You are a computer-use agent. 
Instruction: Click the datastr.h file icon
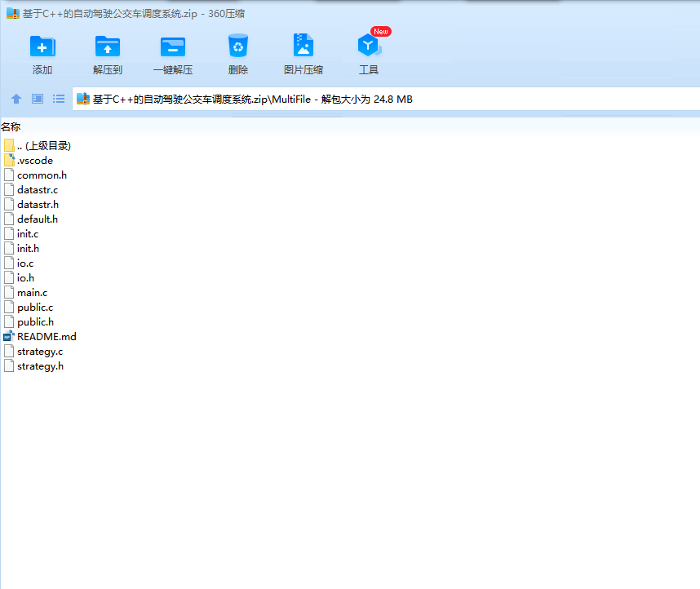pyautogui.click(x=9, y=204)
